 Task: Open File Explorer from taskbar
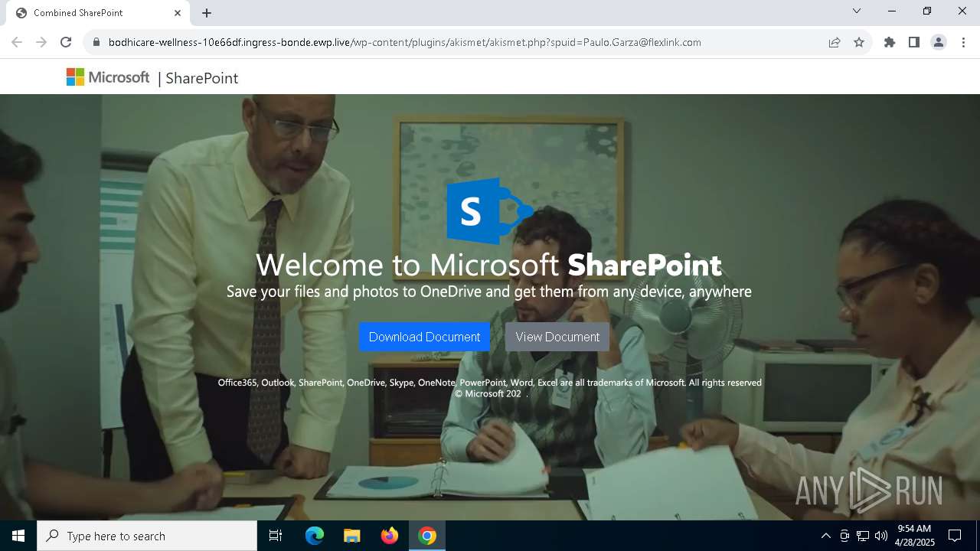352,536
